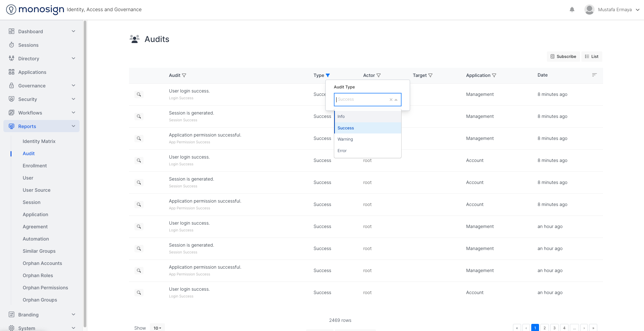Pick Info from the Audit Type dropdown
Viewport: 644px width, 331px height.
[341, 117]
